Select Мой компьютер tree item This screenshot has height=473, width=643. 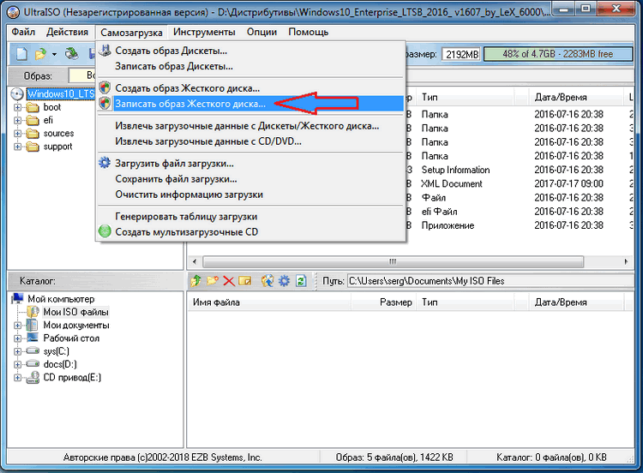pos(61,299)
